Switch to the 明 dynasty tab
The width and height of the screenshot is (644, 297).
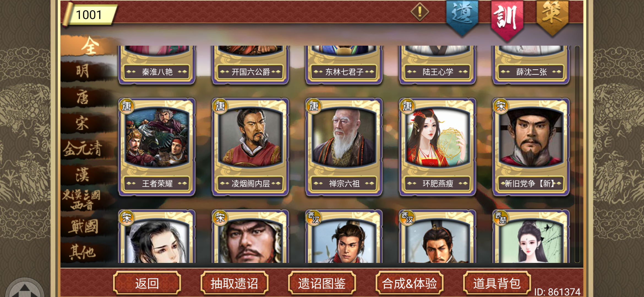coord(83,71)
